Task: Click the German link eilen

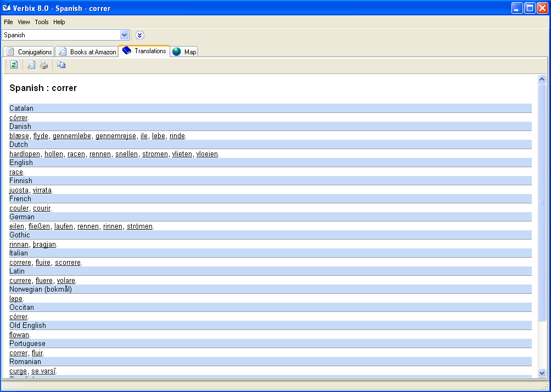Action: 17,226
